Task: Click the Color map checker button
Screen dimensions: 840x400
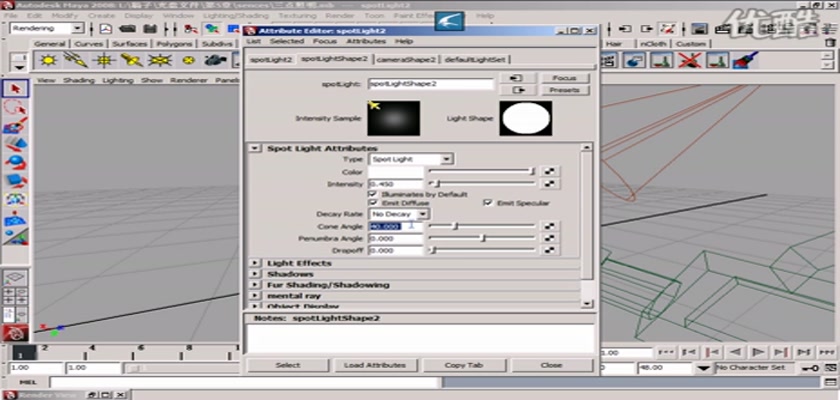Action: point(550,171)
